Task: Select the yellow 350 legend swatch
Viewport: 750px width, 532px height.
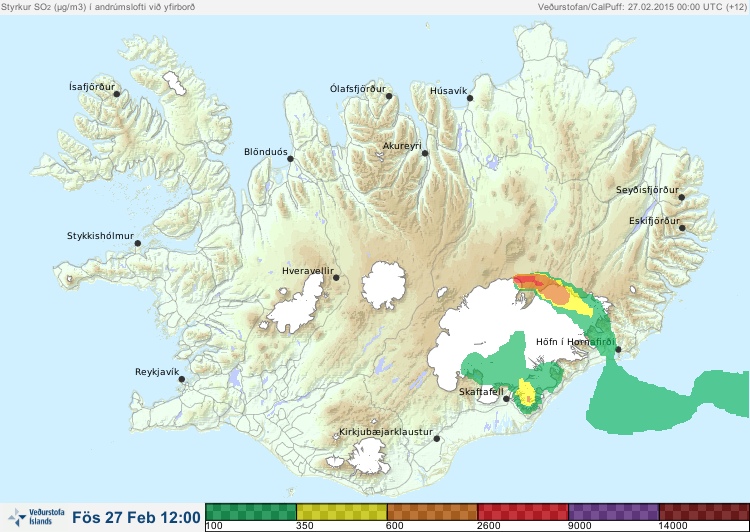Action: [342, 512]
